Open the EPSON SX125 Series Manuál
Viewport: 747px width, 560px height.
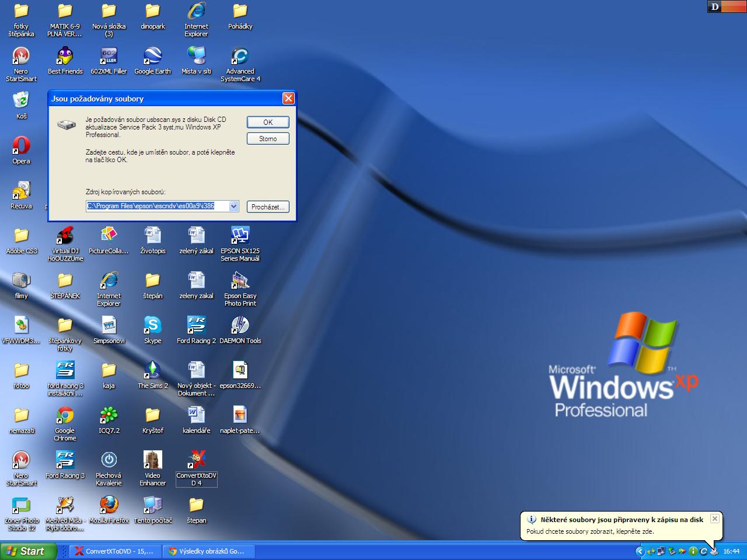tap(240, 244)
